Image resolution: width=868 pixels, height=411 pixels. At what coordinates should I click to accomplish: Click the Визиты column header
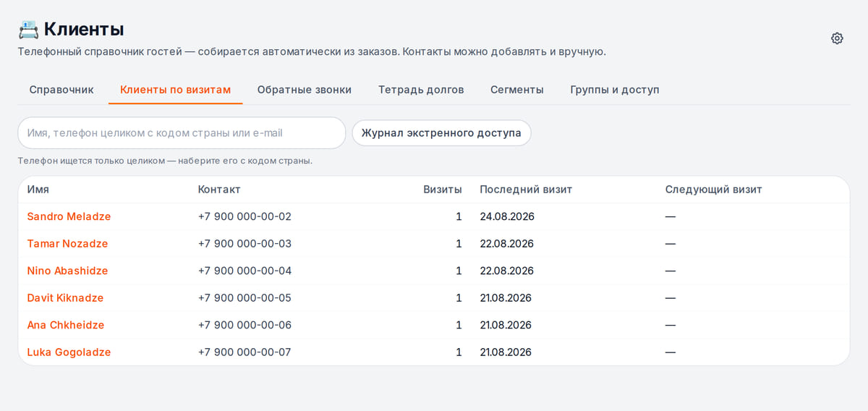(443, 190)
